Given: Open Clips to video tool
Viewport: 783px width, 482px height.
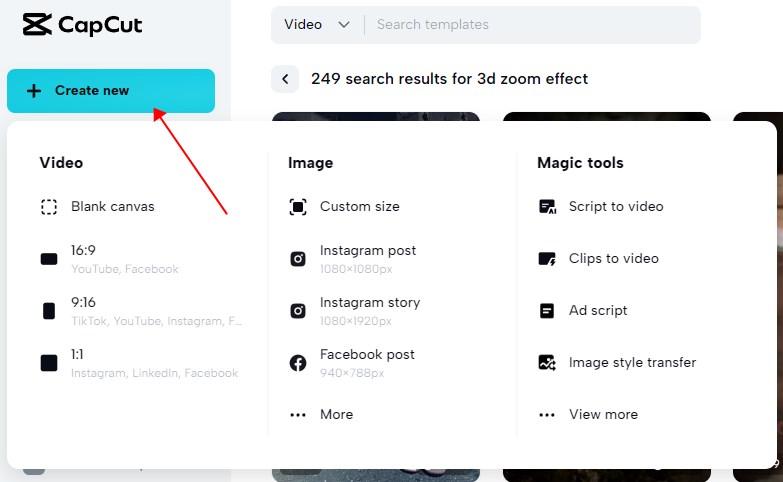Looking at the screenshot, I should [x=614, y=258].
